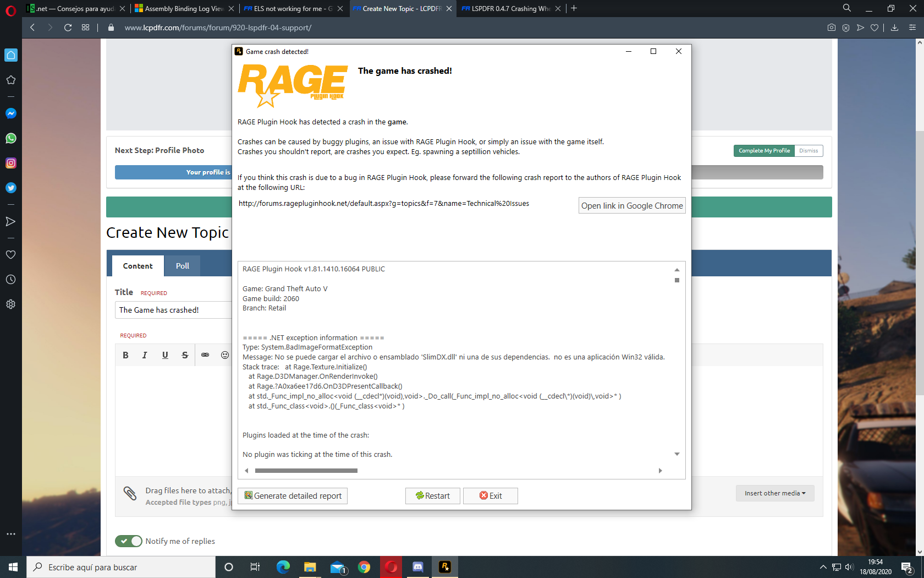
Task: Open File Explorer from taskbar
Action: 310,567
